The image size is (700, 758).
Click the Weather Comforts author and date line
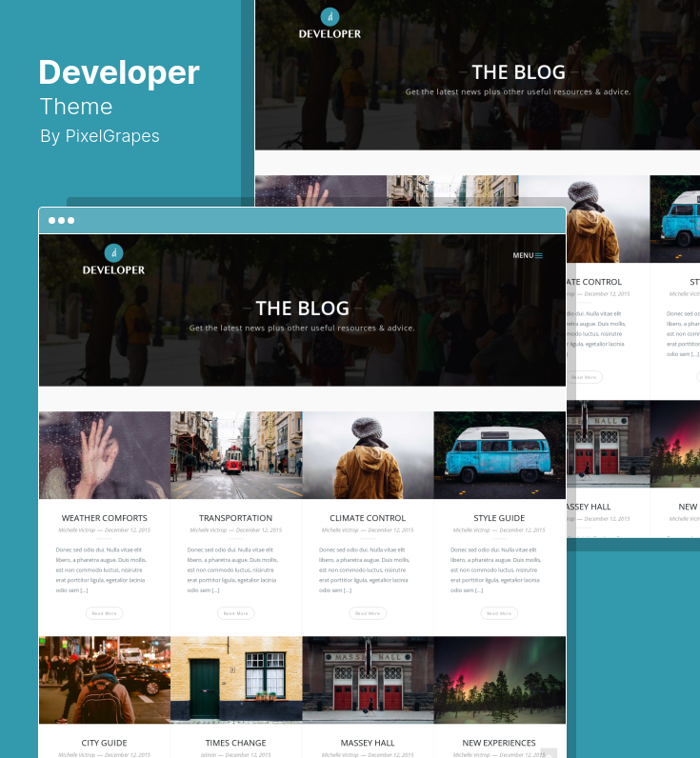pyautogui.click(x=105, y=529)
